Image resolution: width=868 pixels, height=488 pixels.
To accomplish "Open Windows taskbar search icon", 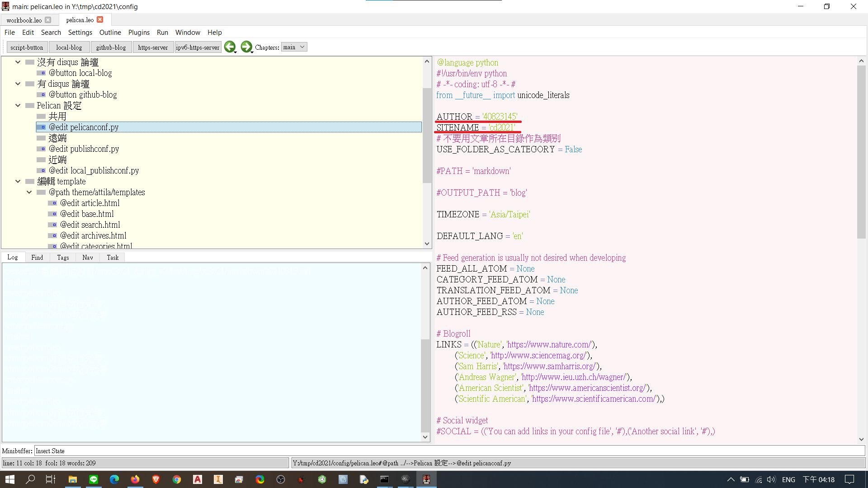I will pyautogui.click(x=30, y=479).
